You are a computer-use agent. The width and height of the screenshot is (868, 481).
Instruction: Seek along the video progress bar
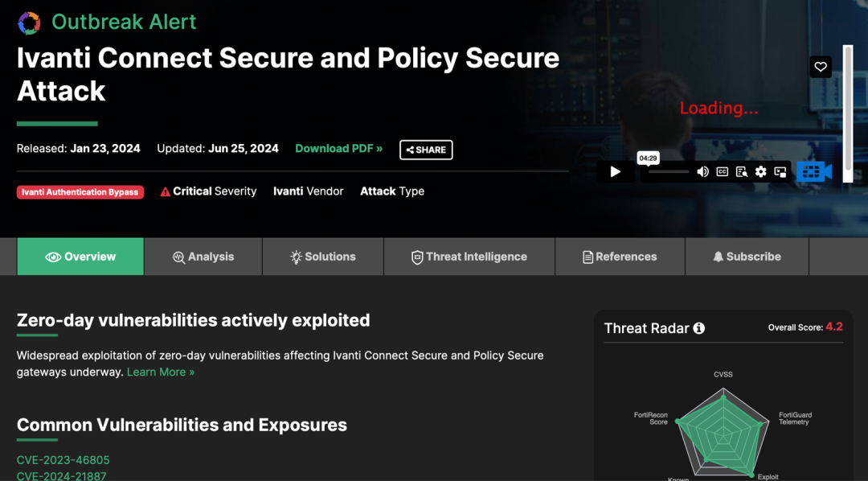(669, 172)
